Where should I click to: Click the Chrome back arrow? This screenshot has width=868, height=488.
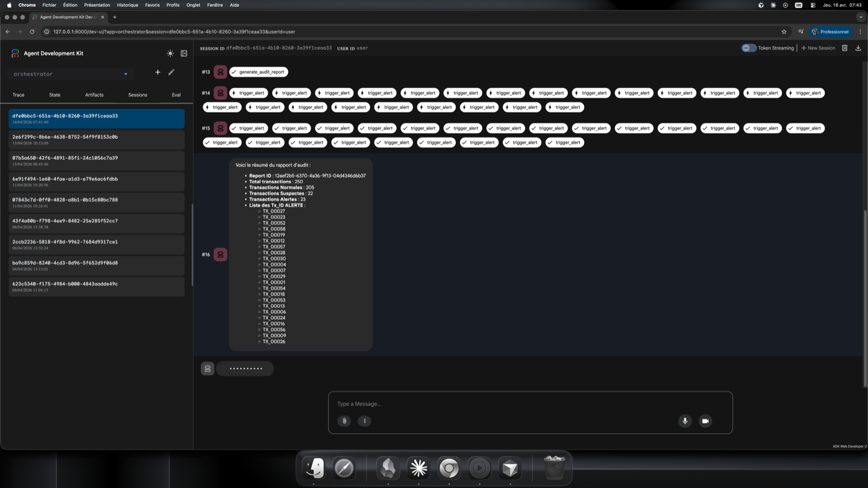7,32
